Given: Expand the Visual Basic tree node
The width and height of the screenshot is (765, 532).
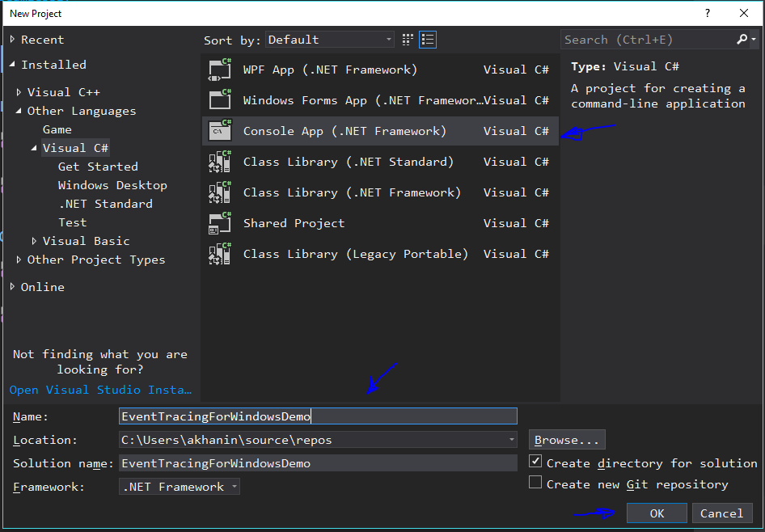Looking at the screenshot, I should click(x=34, y=240).
